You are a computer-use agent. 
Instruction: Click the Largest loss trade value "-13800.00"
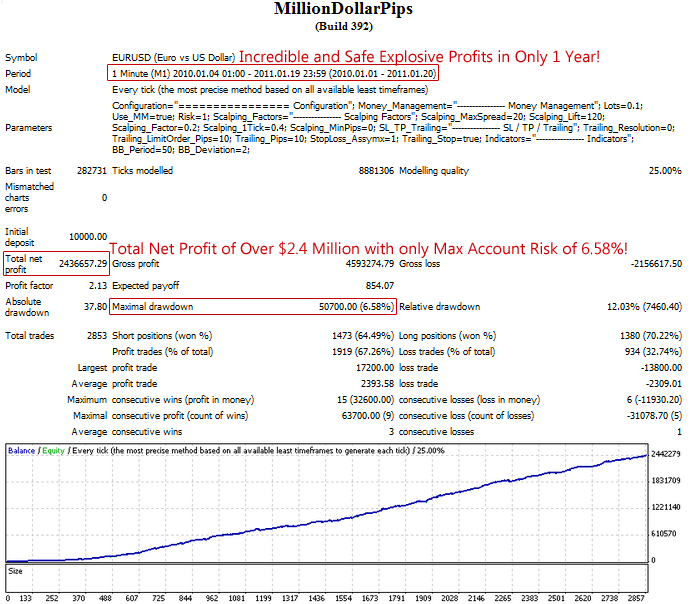point(661,368)
